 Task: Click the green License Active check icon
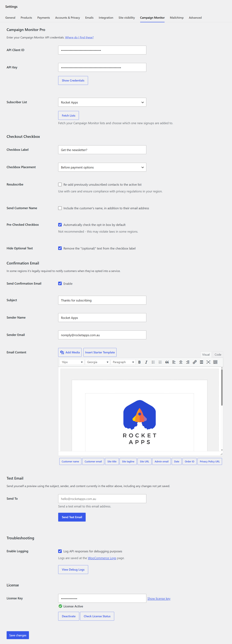pos(60,606)
